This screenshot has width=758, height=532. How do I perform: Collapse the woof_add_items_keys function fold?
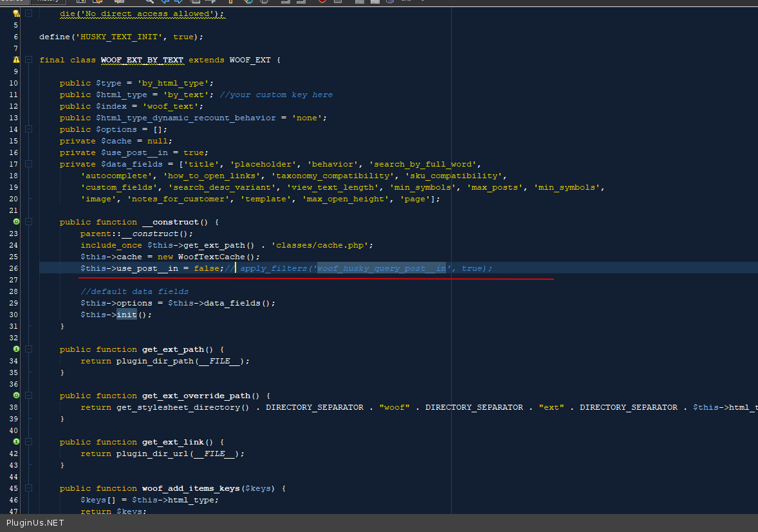(28, 488)
